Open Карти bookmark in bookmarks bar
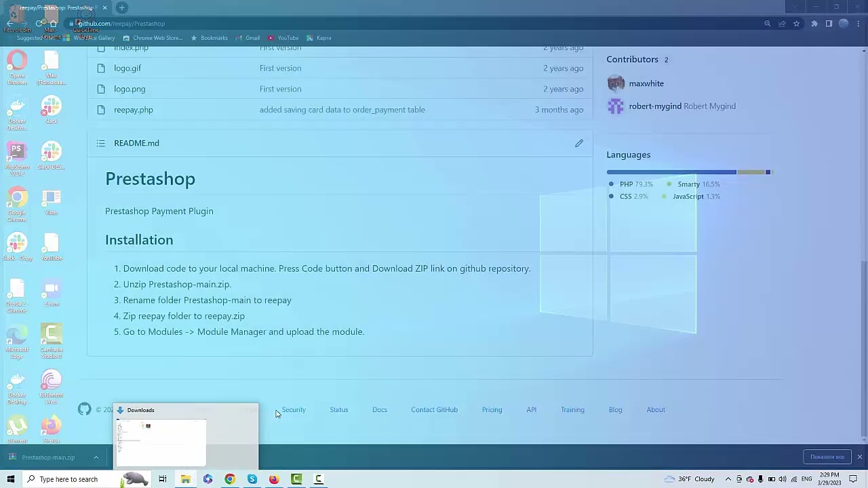Image resolution: width=868 pixels, height=488 pixels. 319,38
